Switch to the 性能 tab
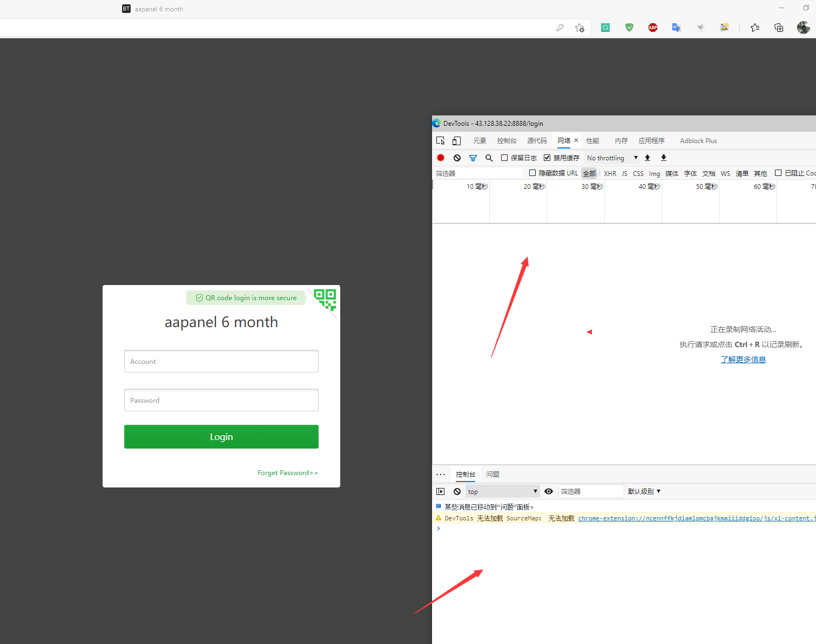Screen dimensions: 816x644 pos(593,141)
